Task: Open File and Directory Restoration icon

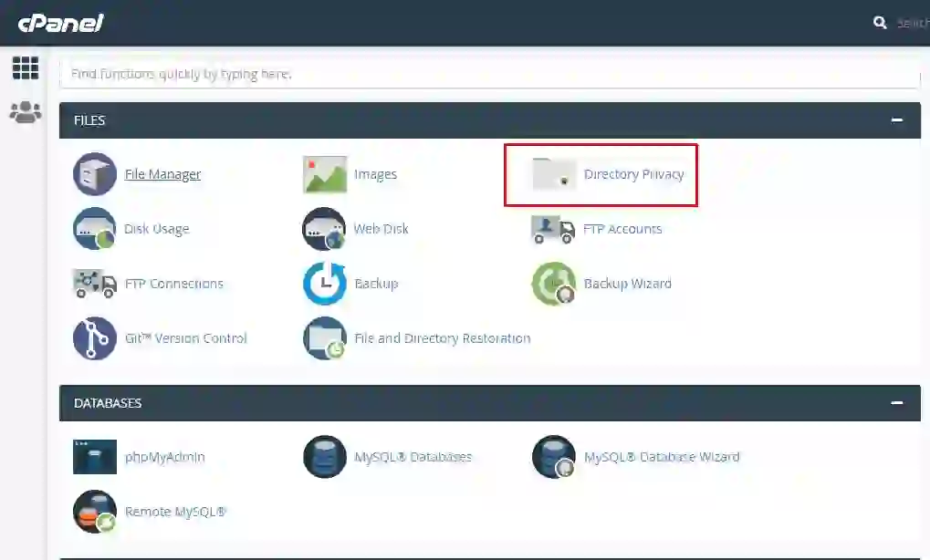Action: tap(324, 338)
